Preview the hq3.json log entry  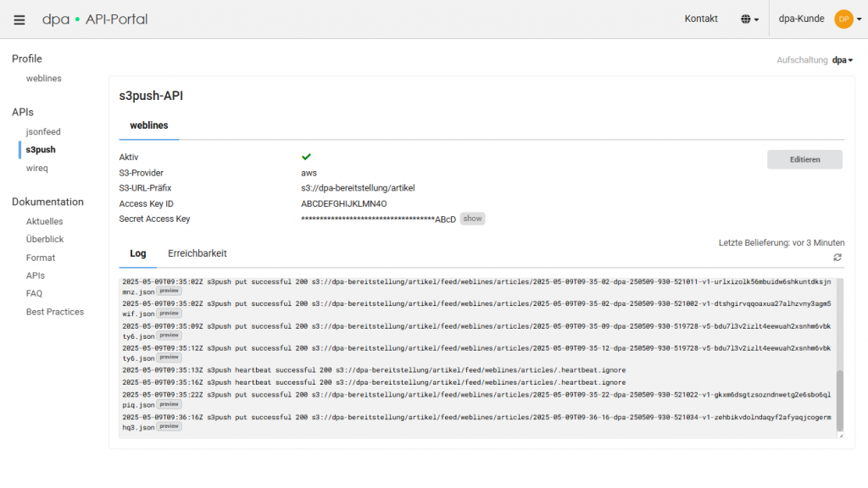tap(169, 427)
